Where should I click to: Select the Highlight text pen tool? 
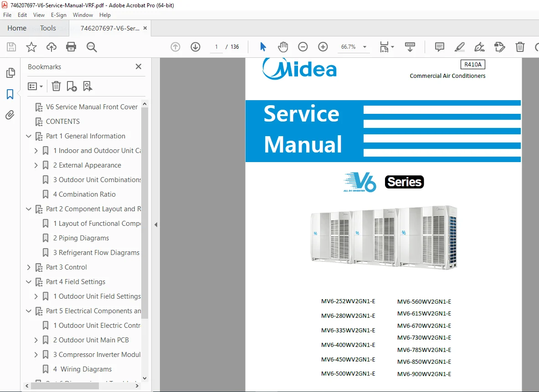(x=459, y=47)
